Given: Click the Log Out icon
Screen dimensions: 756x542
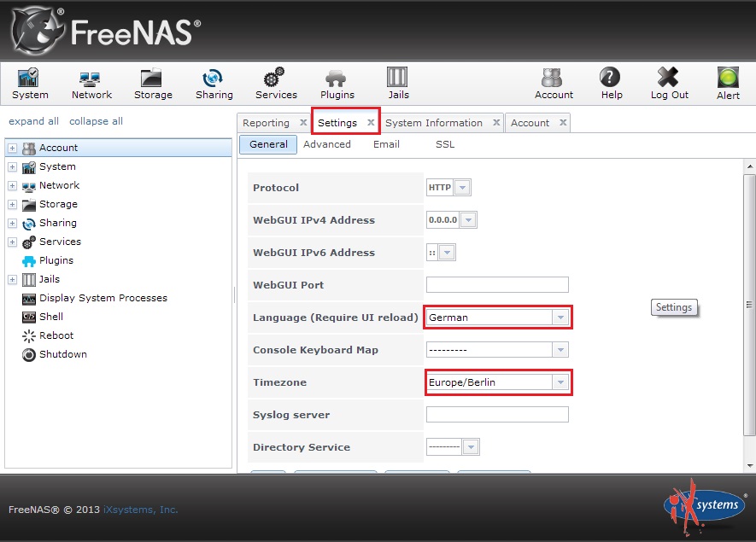Looking at the screenshot, I should click(x=669, y=84).
